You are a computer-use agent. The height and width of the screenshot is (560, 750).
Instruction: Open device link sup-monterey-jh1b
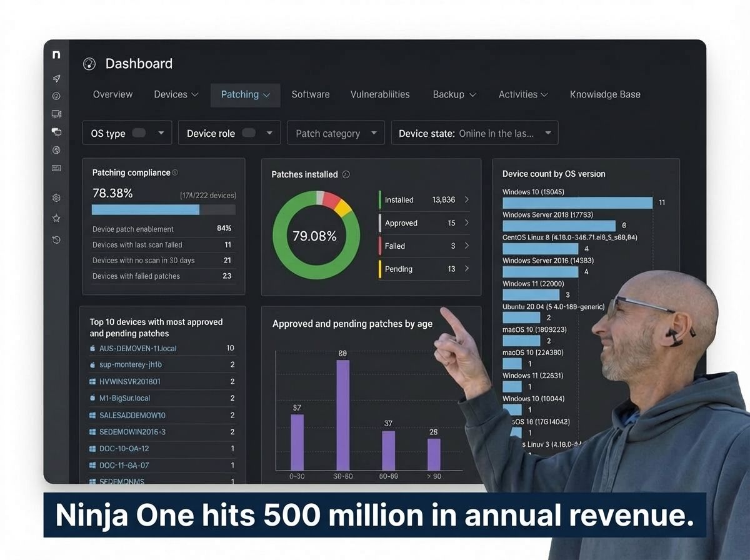(x=131, y=364)
